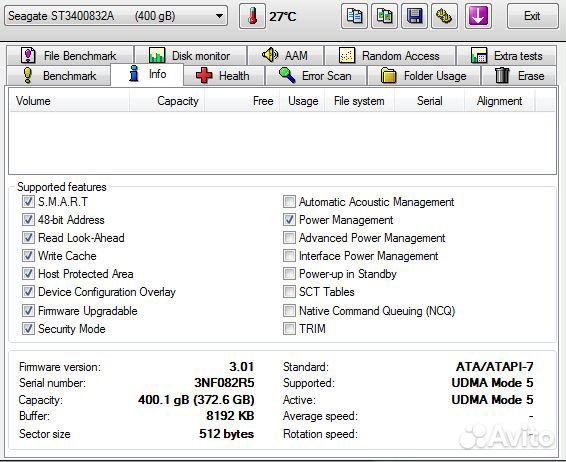
Task: Toggle the 48-bit Address checkbox
Action: click(x=28, y=219)
